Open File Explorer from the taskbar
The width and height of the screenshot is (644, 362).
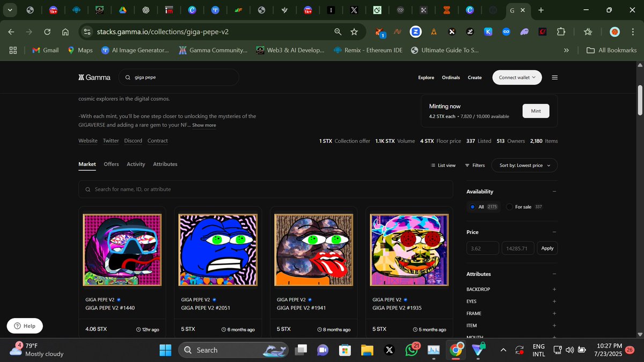[367, 350]
